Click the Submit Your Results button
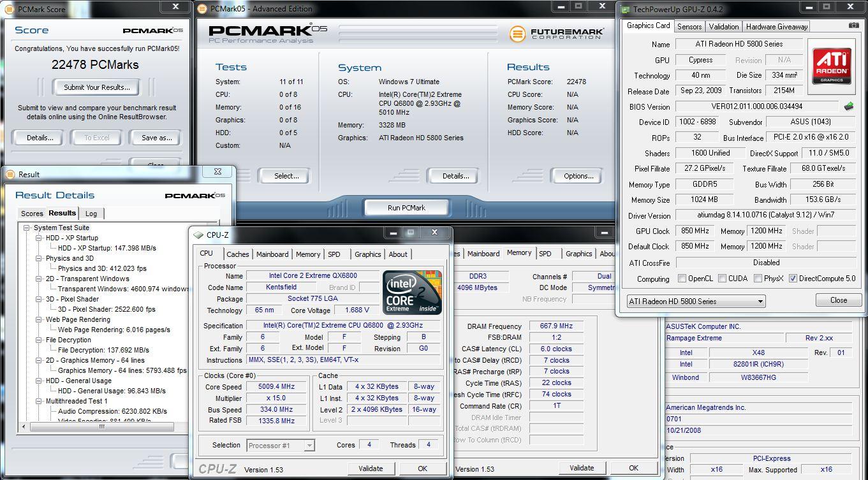Viewport: 868px width, 480px height. 96,87
